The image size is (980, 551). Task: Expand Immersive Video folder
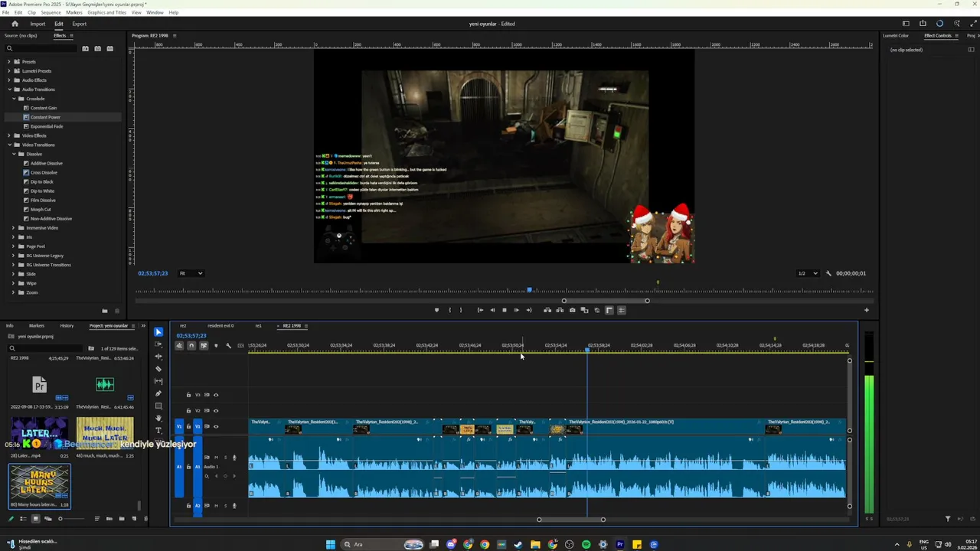click(x=13, y=227)
